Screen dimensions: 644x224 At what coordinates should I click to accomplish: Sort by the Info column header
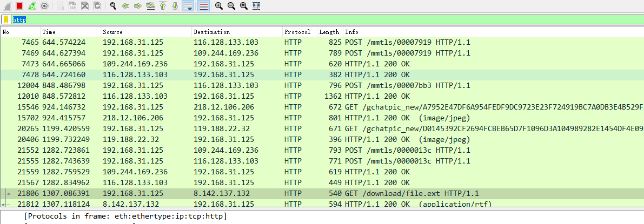[493, 32]
